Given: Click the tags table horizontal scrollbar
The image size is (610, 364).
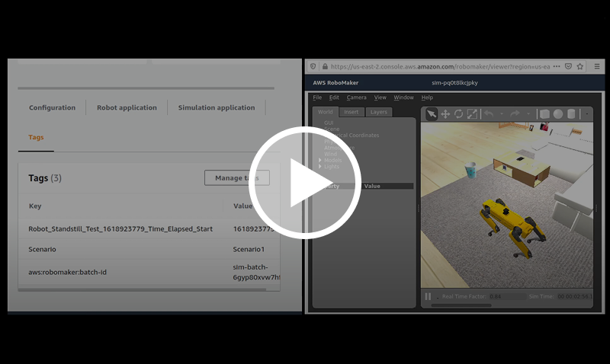Looking at the screenshot, I should pyautogui.click(x=143, y=289).
